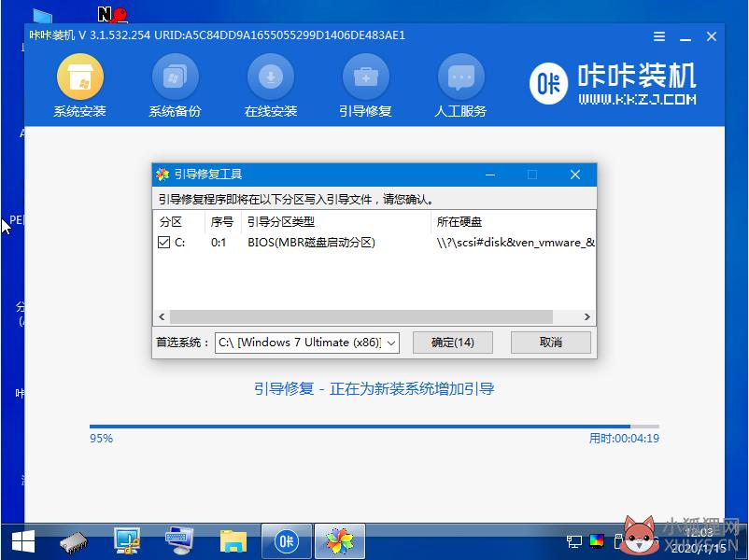Screen dimensions: 749x560
Task: Select the 0:1 sequence cell
Action: coord(219,243)
